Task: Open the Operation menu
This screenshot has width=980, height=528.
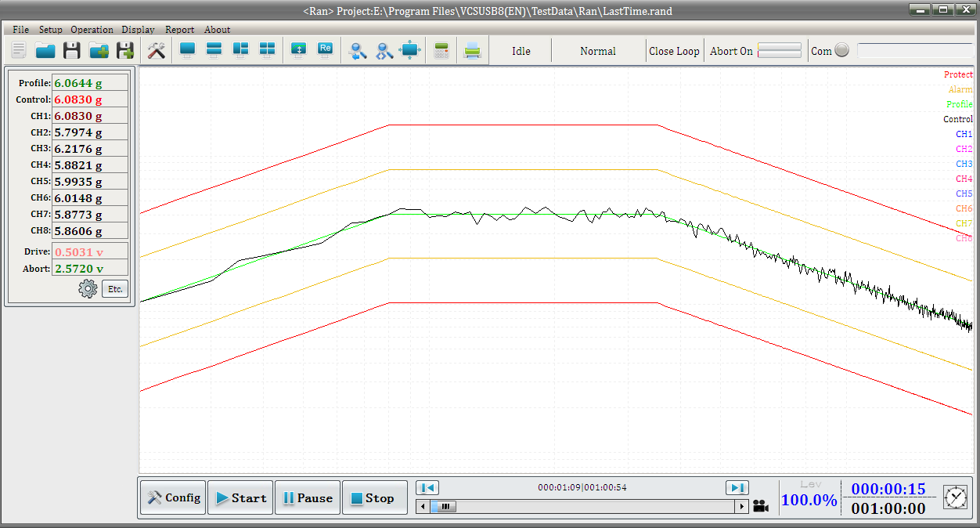Action: click(92, 30)
